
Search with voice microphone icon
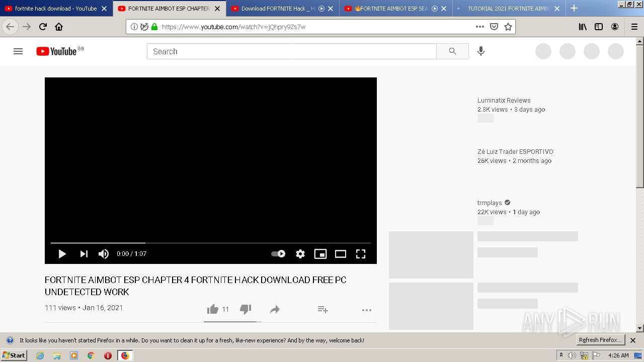(x=481, y=51)
